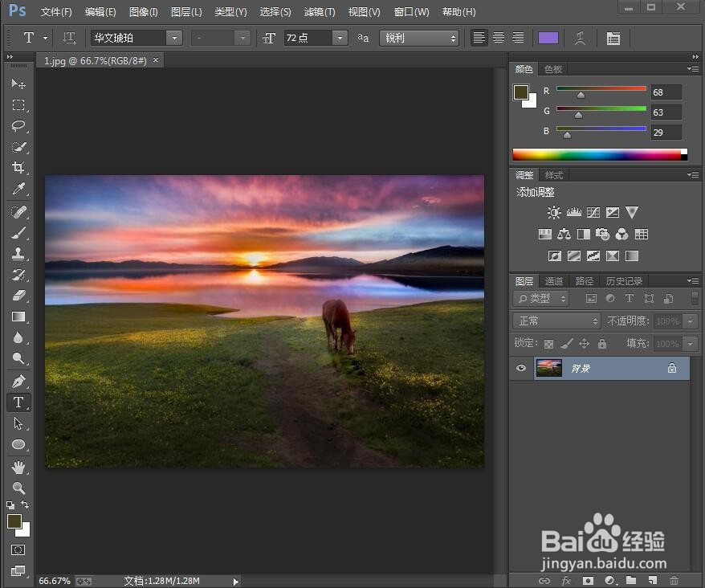This screenshot has width=705, height=588.
Task: Switch to the 通道 tab
Action: pos(553,281)
